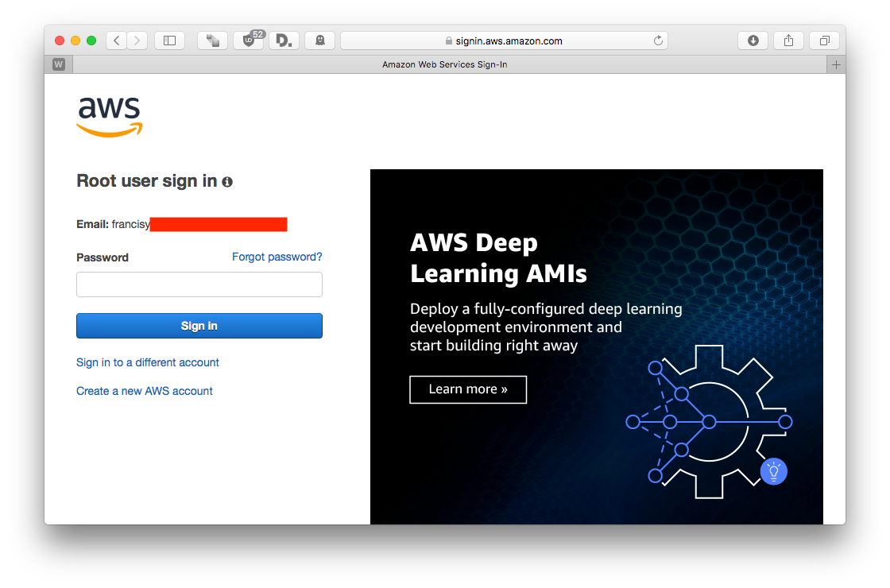Image resolution: width=890 pixels, height=588 pixels.
Task: Click the lock icon in address bar
Action: pyautogui.click(x=449, y=41)
